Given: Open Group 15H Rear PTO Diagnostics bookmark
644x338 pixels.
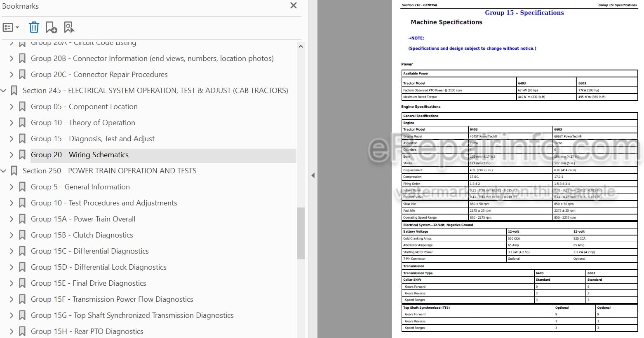Looking at the screenshot, I should point(87,331).
